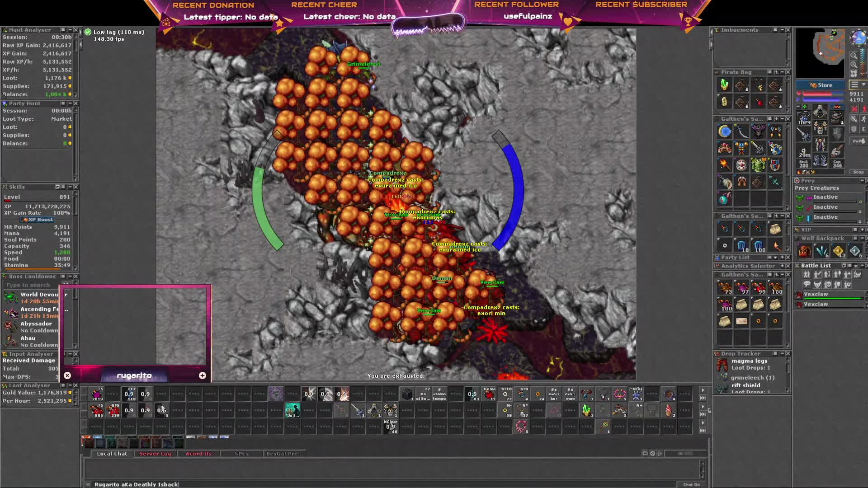This screenshot has height=488, width=868.
Task: Click the green low lag status icon
Action: pos(88,32)
